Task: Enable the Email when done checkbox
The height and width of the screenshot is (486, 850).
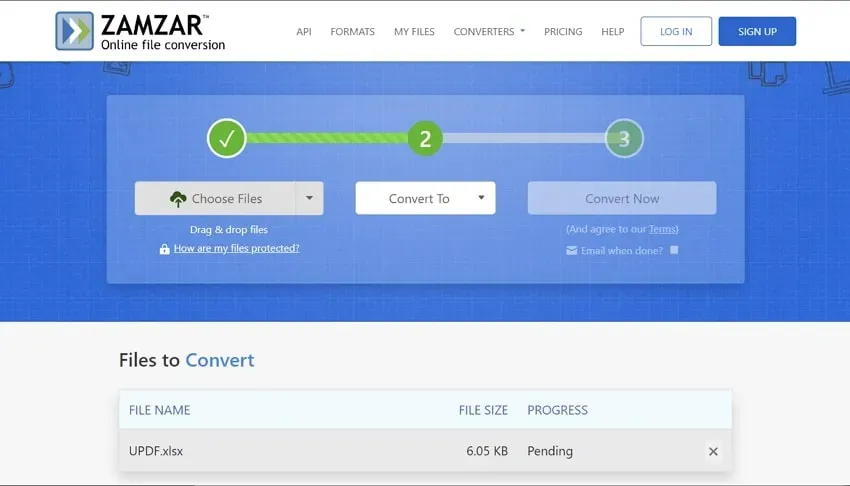Action: click(x=674, y=250)
